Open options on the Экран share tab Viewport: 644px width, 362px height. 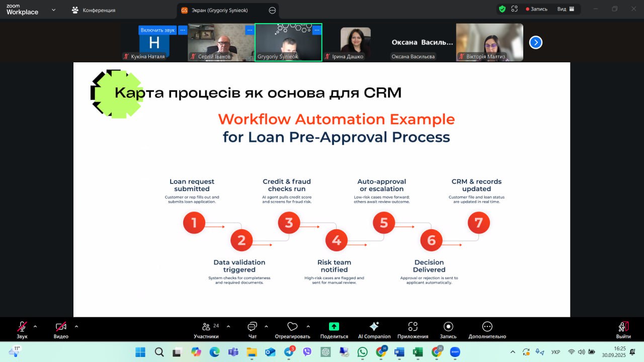coord(272,10)
